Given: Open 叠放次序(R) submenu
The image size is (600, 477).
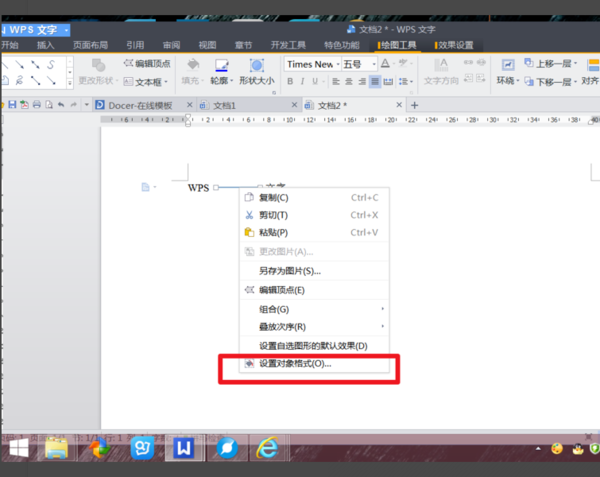Looking at the screenshot, I should tap(315, 327).
